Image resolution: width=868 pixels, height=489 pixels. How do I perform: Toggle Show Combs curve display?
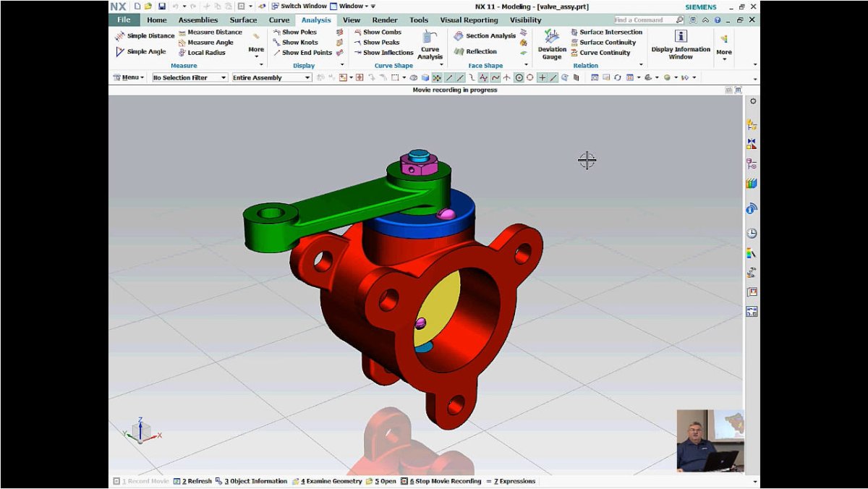click(x=383, y=32)
